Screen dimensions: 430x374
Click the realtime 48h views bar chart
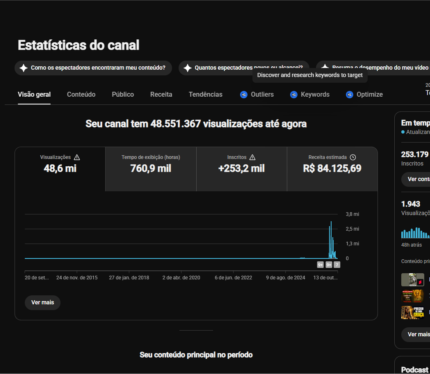415,233
